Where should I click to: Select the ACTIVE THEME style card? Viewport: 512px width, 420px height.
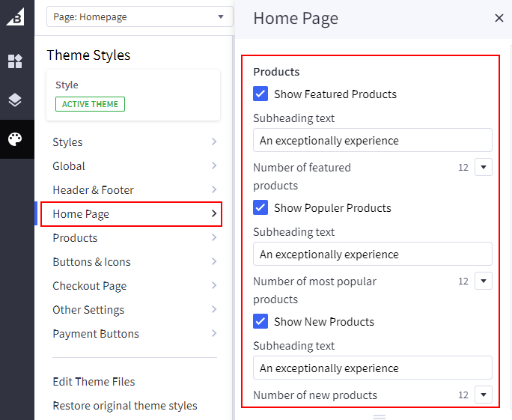click(133, 95)
